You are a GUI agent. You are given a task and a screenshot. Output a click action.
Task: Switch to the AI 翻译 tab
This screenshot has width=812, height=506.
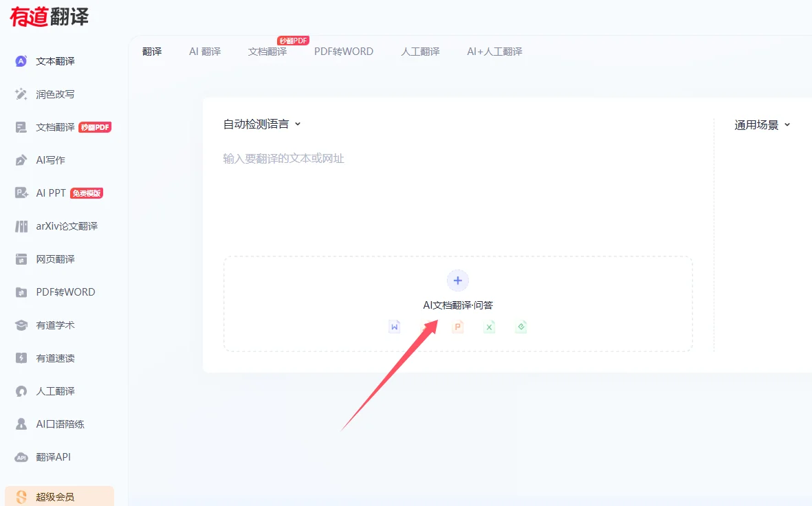205,52
